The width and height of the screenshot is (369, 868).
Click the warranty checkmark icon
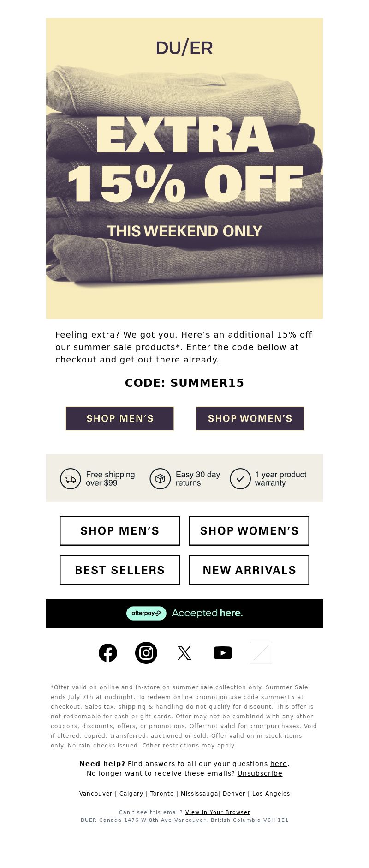[x=240, y=479]
